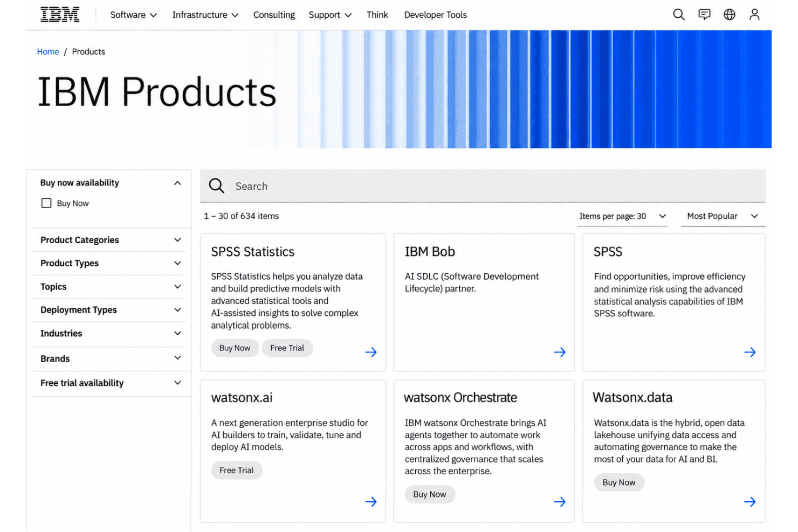Open Most Popular sort dropdown

click(x=723, y=216)
